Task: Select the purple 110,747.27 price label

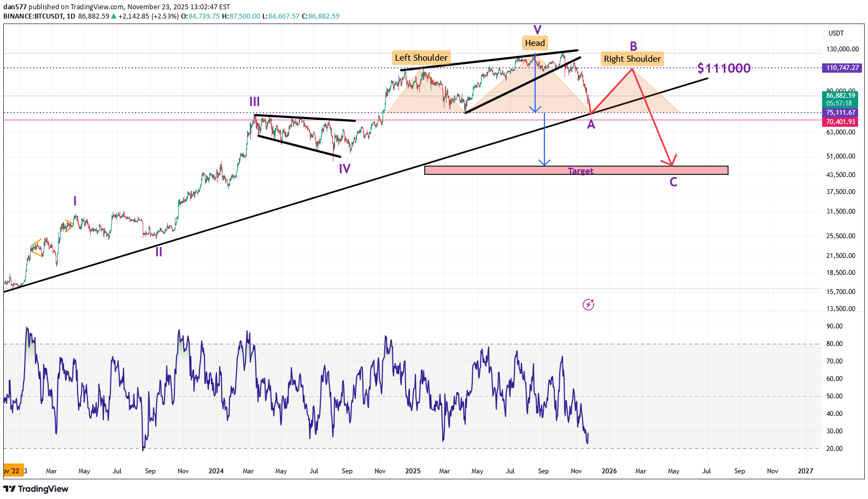Action: pyautogui.click(x=842, y=68)
